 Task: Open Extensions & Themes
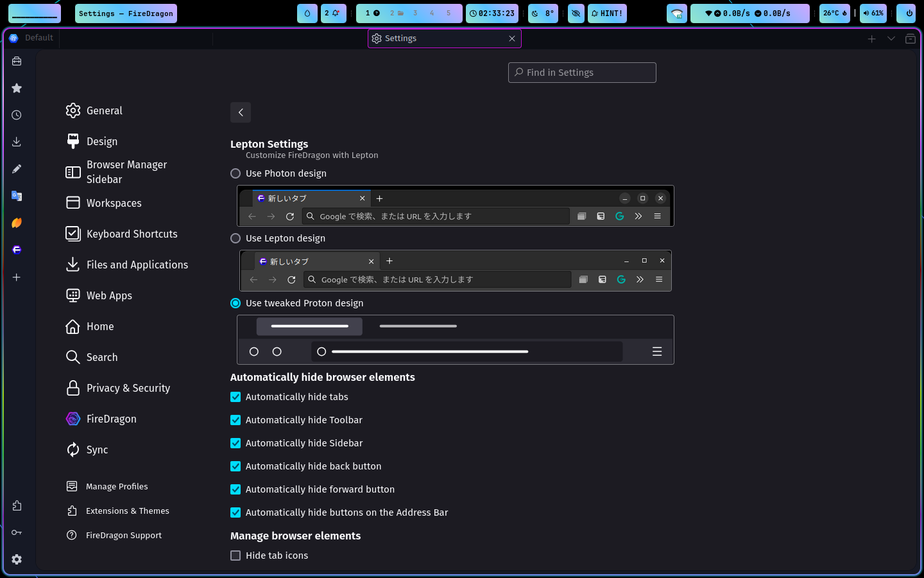[x=128, y=511]
